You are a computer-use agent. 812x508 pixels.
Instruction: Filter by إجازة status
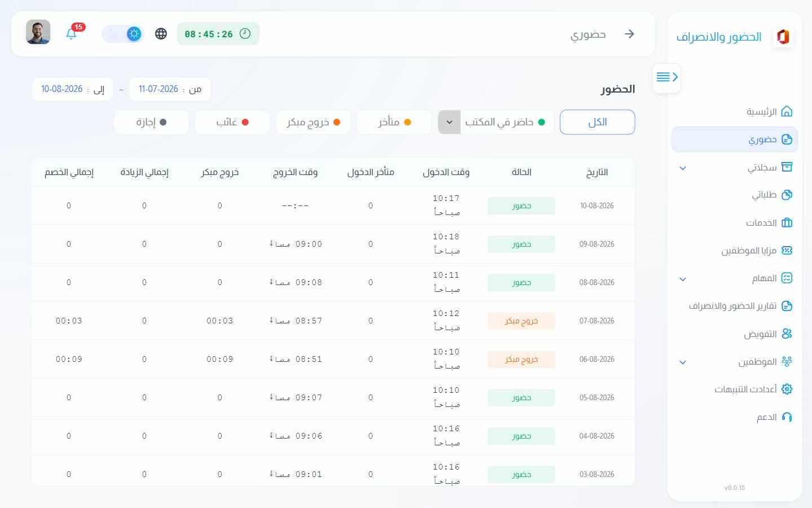click(151, 122)
